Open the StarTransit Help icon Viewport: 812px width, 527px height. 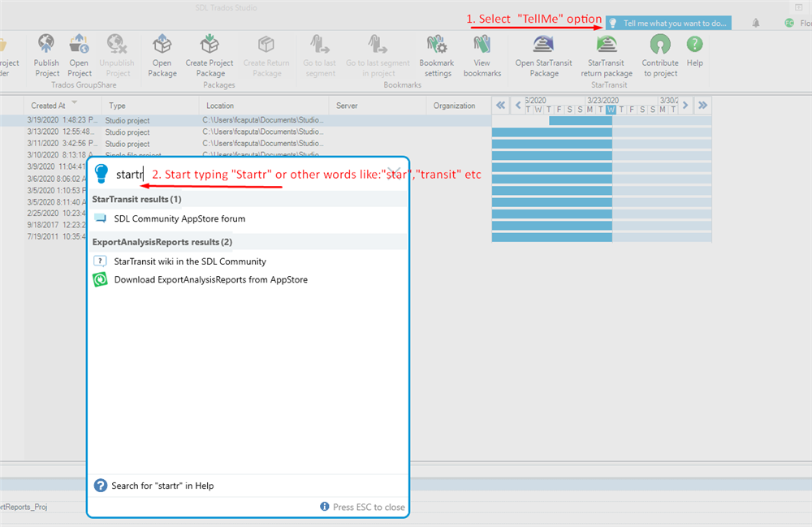coord(694,44)
